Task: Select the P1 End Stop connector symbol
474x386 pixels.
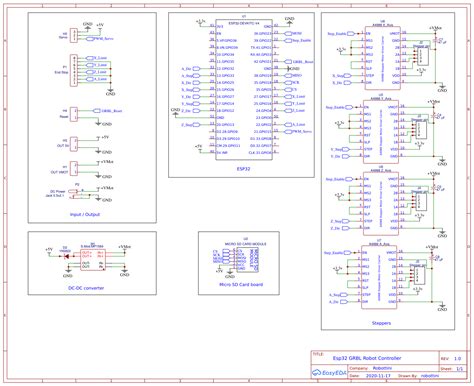Action: pyautogui.click(x=73, y=71)
